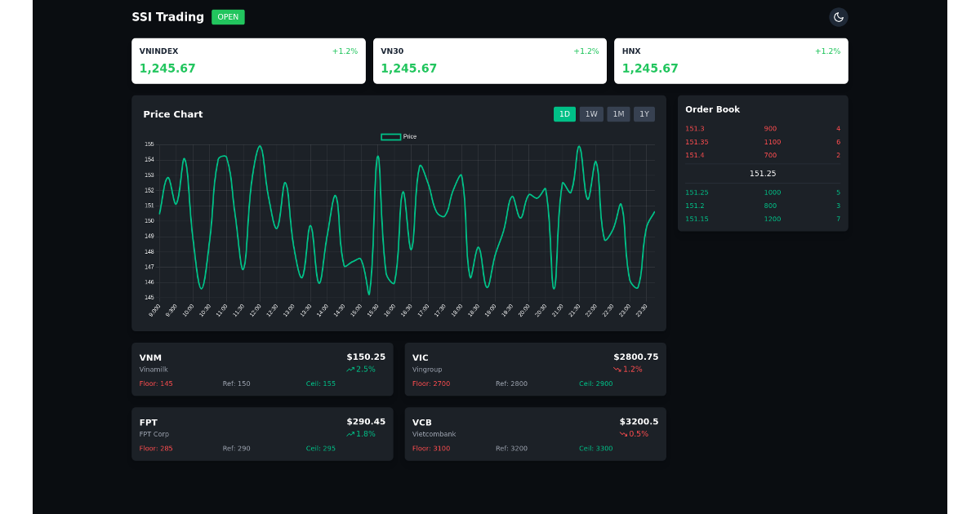
Task: Enable the 1Y timeframe view
Action: (644, 114)
